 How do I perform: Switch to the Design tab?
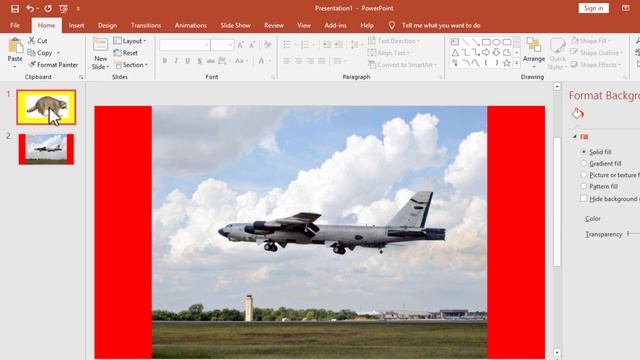point(107,25)
